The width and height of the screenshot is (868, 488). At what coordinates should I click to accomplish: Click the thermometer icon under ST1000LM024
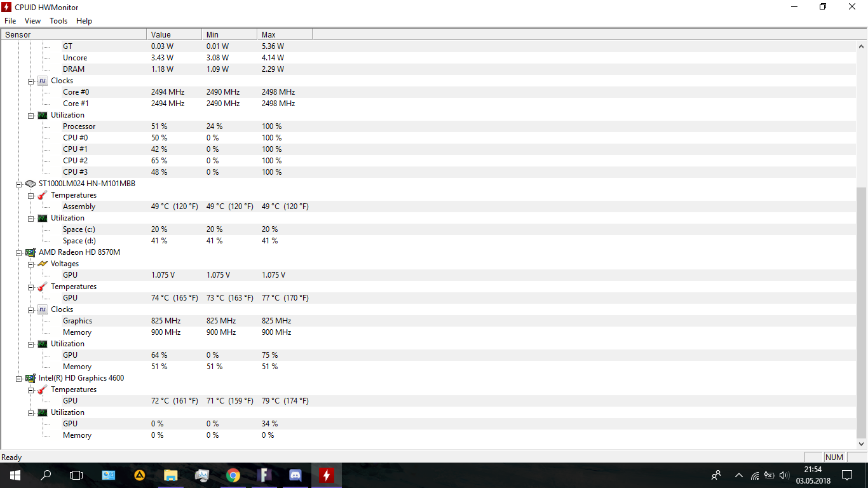click(x=43, y=195)
